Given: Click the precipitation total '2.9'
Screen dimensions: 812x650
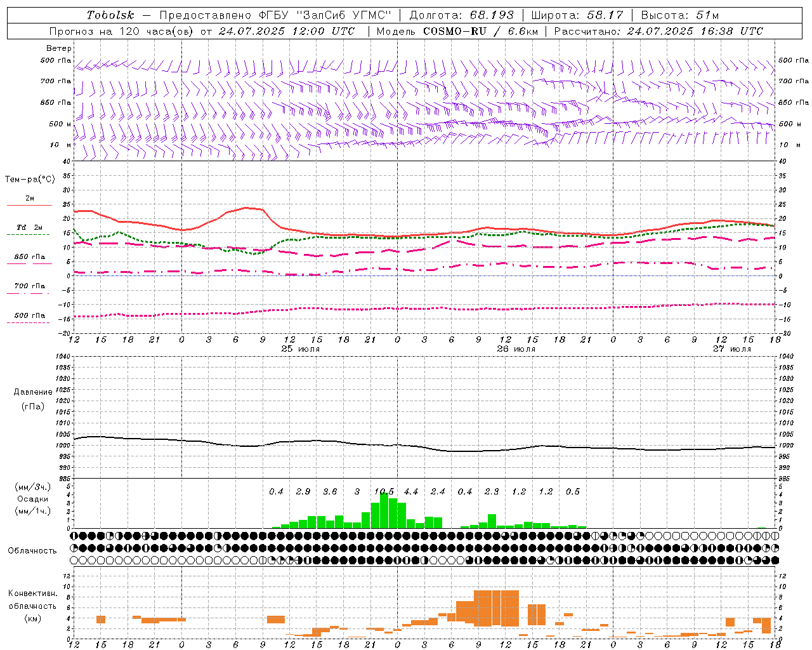Looking at the screenshot, I should (303, 492).
